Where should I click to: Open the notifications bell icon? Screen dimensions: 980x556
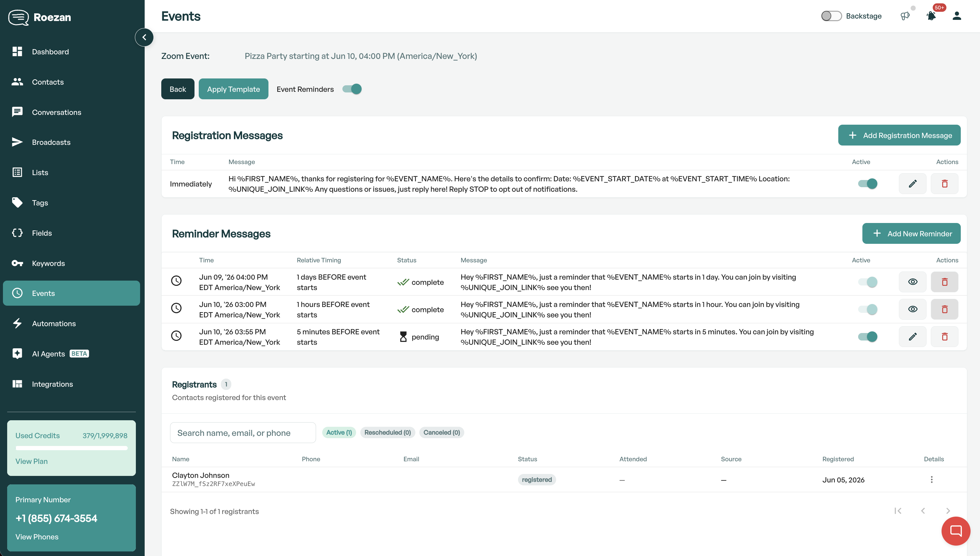coord(931,16)
